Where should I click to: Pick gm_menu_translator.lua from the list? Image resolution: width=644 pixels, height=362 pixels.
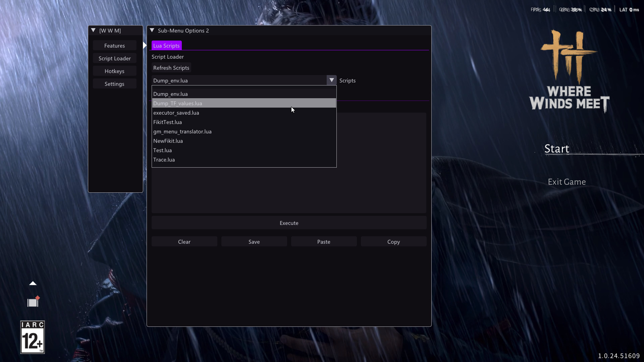244,131
